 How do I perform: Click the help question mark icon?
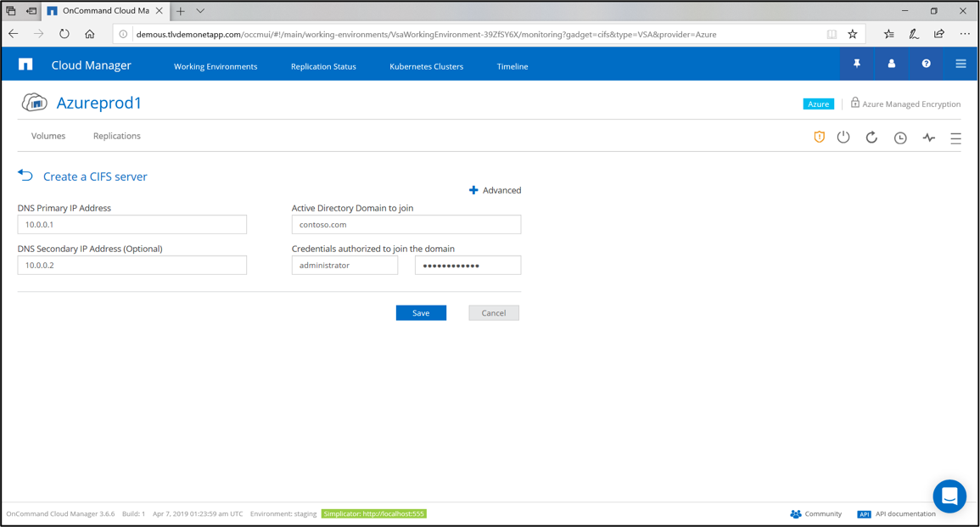click(927, 64)
